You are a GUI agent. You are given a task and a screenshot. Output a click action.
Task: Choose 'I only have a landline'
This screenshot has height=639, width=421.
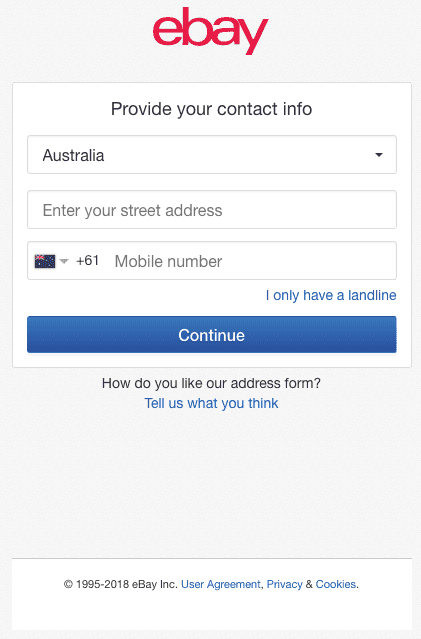(x=331, y=295)
